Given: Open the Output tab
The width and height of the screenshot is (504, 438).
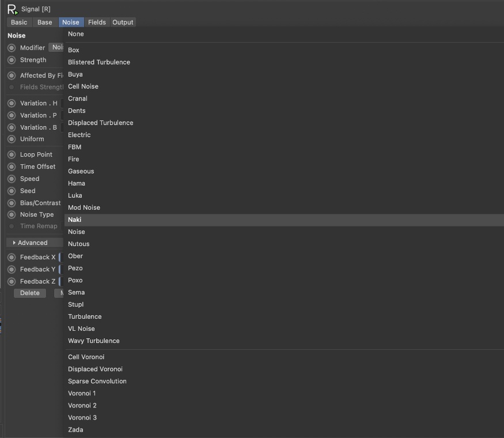Looking at the screenshot, I should point(123,22).
